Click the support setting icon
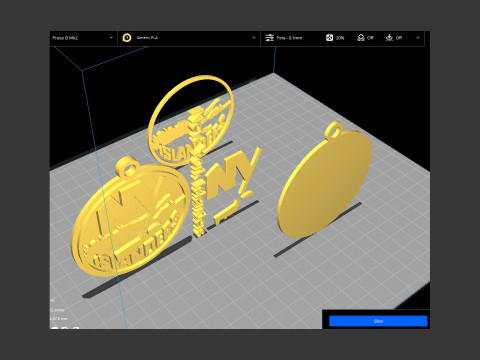Screen dimensions: 480x360 [x=361, y=38]
